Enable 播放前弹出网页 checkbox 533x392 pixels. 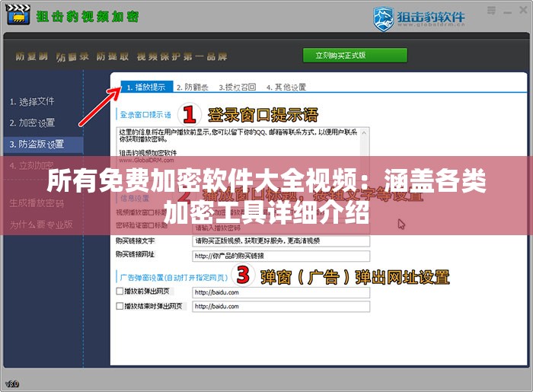pyautogui.click(x=120, y=291)
